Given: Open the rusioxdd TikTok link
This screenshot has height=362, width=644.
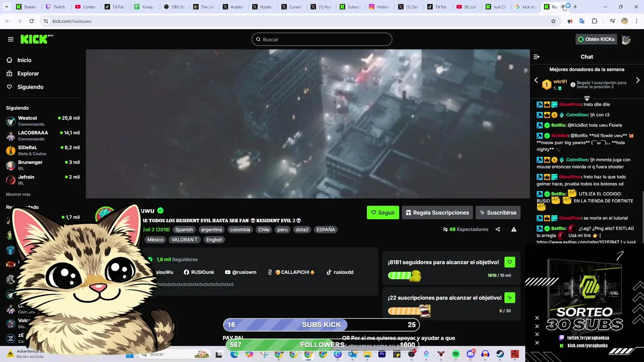Looking at the screenshot, I should point(340,272).
